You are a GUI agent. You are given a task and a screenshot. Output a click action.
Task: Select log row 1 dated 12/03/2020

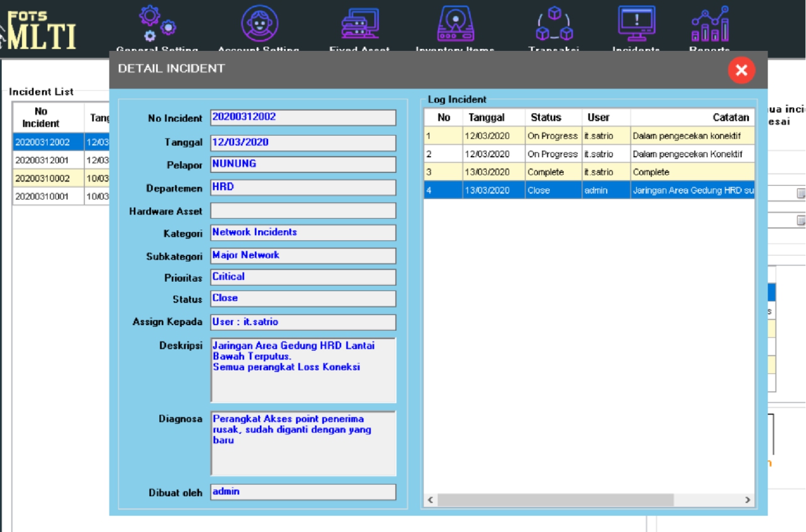coord(588,136)
